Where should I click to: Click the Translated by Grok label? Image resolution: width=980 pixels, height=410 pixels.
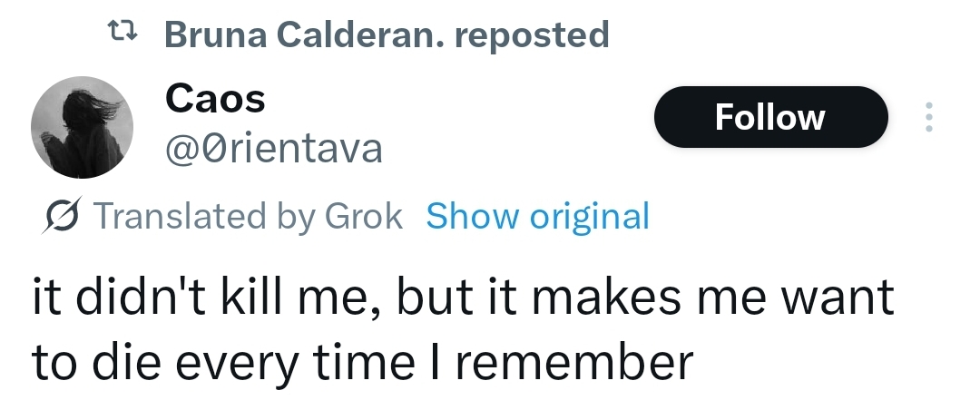[x=247, y=217]
